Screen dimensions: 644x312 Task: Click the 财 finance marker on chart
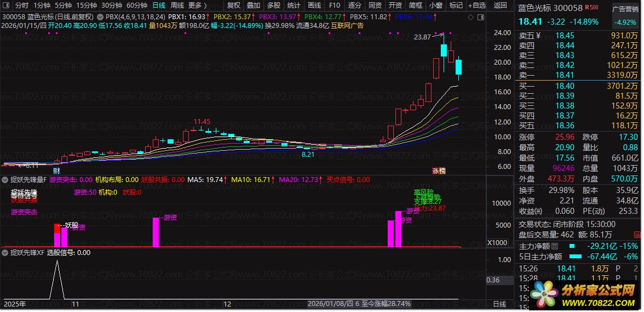tap(56, 171)
